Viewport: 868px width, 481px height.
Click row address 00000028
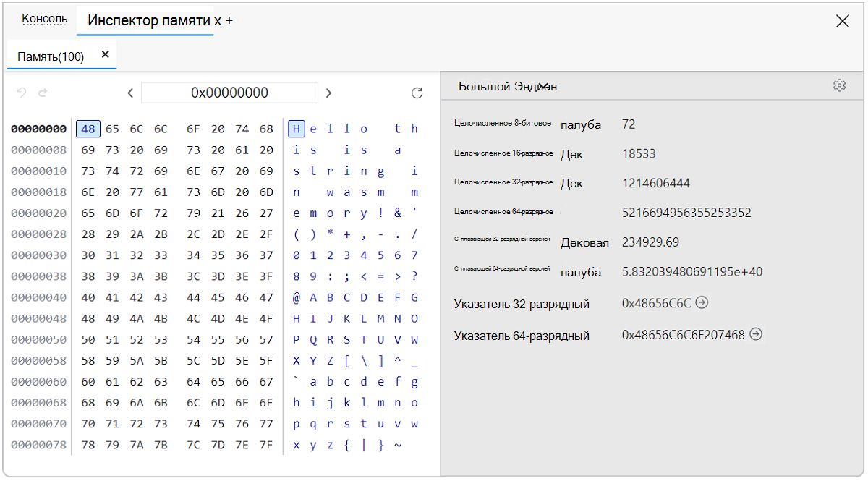pos(39,234)
